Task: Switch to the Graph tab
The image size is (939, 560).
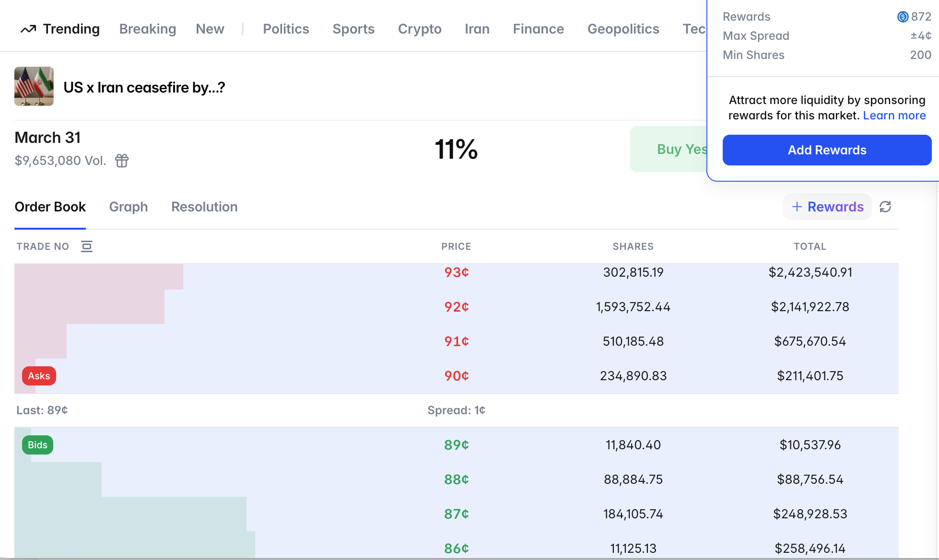Action: tap(129, 207)
